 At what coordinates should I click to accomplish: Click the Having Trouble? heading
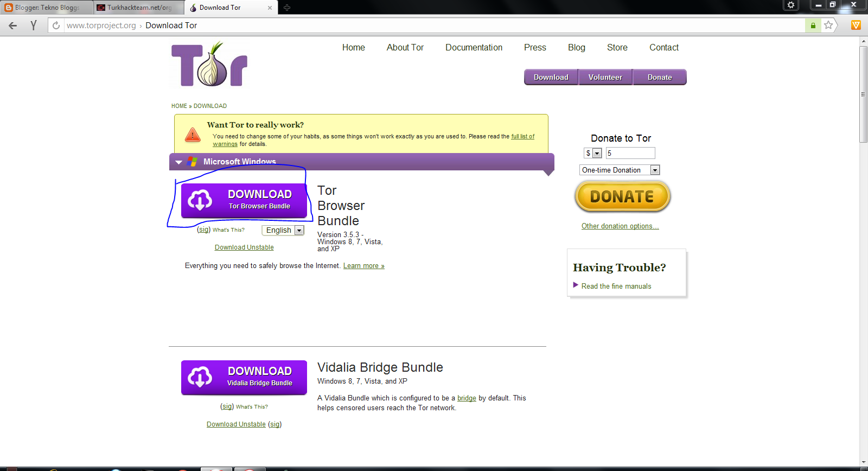(x=620, y=268)
